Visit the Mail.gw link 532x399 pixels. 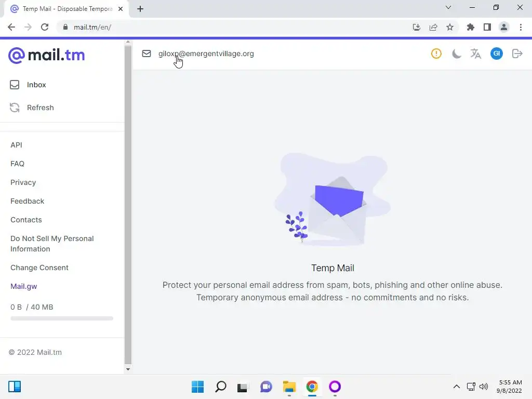pos(24,286)
